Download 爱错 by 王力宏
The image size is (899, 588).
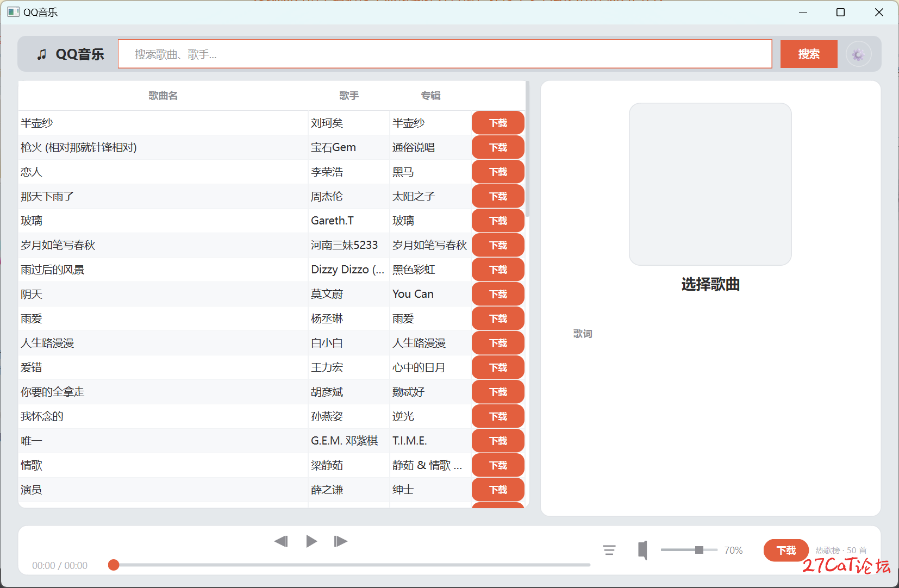point(498,367)
